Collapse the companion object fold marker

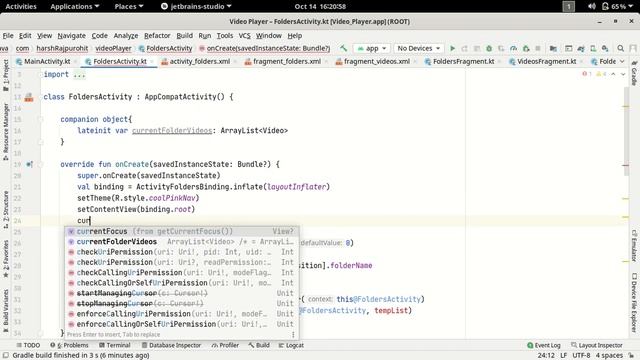tap(40, 120)
